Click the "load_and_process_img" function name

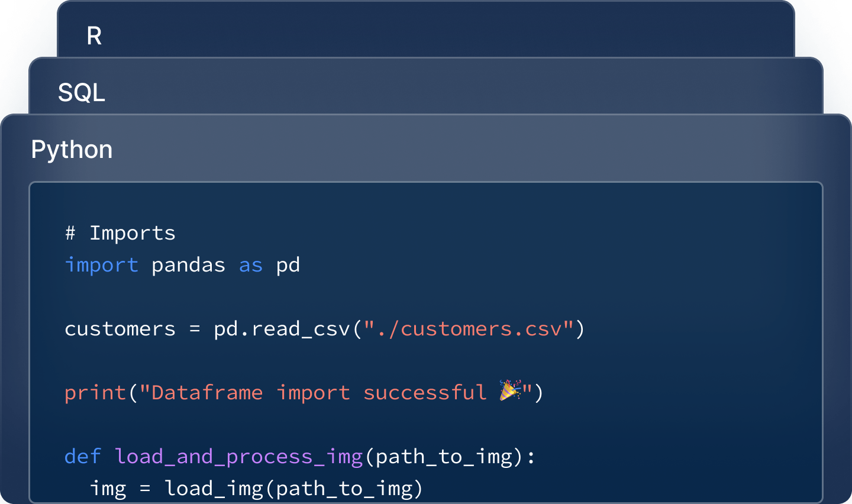point(237,456)
